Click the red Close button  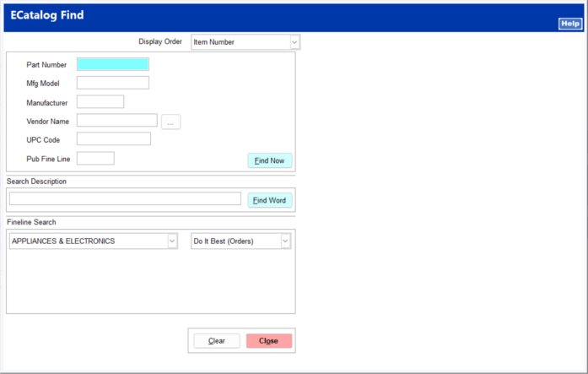click(268, 341)
